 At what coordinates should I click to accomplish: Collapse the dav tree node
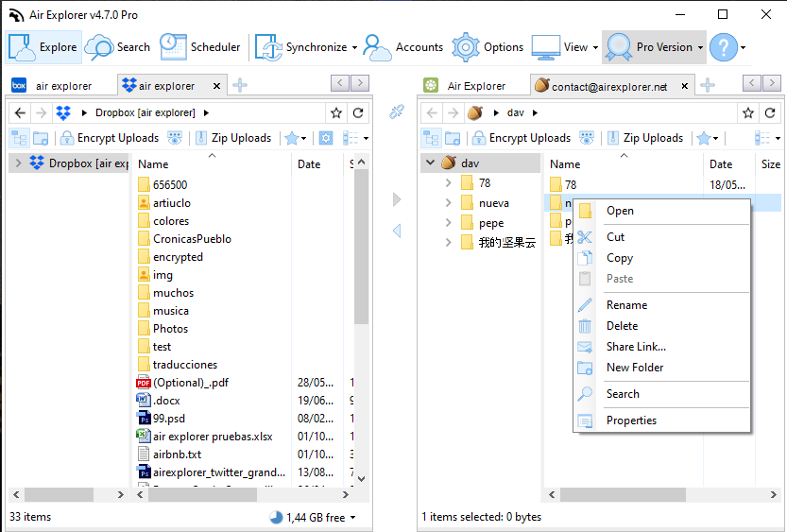tap(430, 163)
